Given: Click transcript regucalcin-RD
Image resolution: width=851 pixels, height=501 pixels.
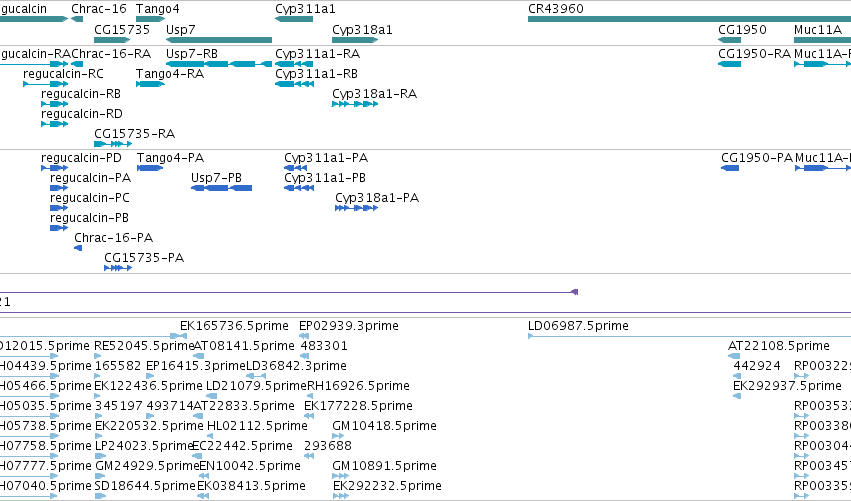Looking at the screenshot, I should [x=82, y=113].
